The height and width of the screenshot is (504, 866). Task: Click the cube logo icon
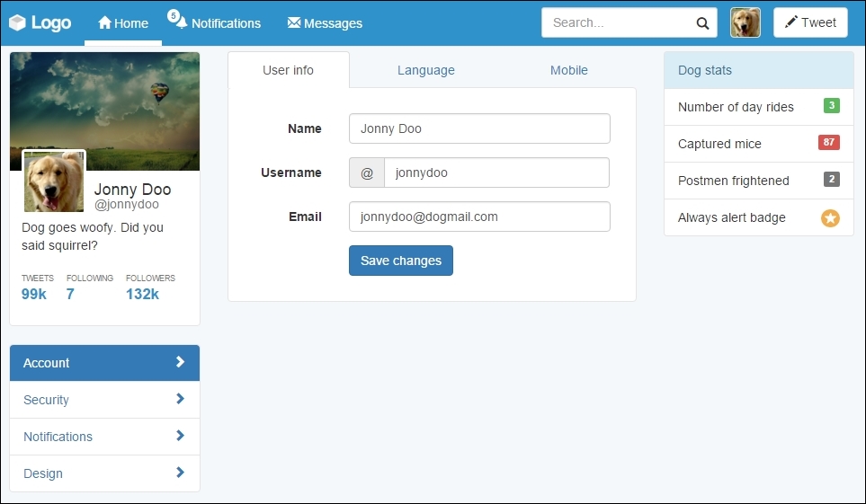pyautogui.click(x=17, y=22)
